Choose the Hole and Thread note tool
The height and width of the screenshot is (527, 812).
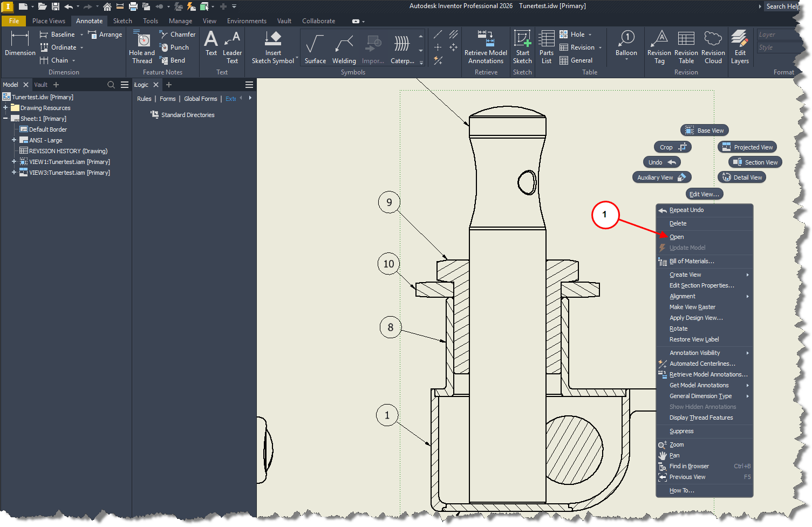[142, 47]
